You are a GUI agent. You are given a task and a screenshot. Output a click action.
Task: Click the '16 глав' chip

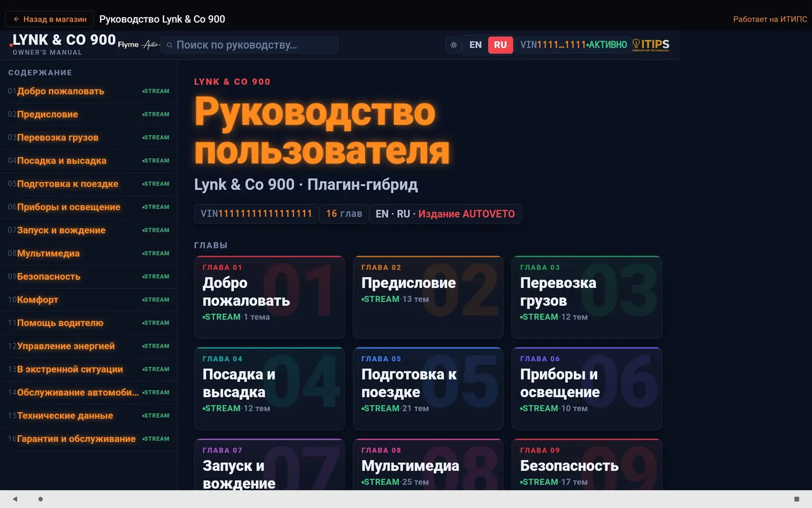[344, 214]
